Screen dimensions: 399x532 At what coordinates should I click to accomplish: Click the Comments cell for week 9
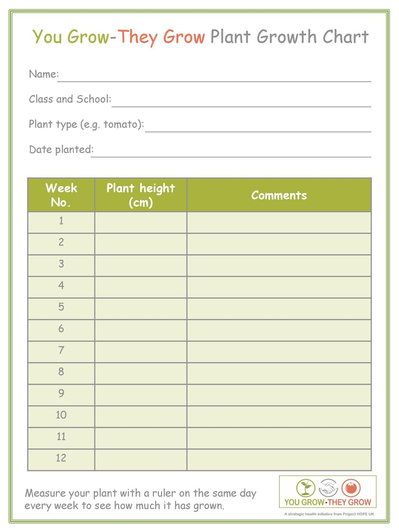[279, 395]
